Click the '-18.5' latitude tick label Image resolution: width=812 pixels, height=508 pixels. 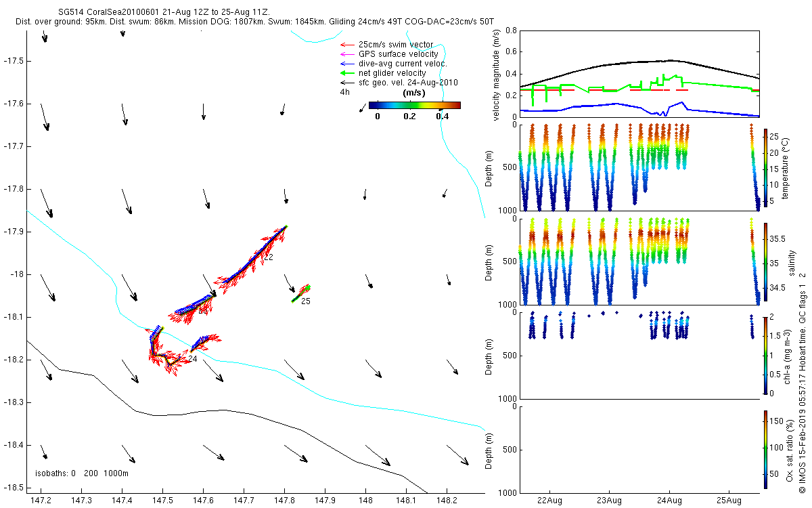14,488
